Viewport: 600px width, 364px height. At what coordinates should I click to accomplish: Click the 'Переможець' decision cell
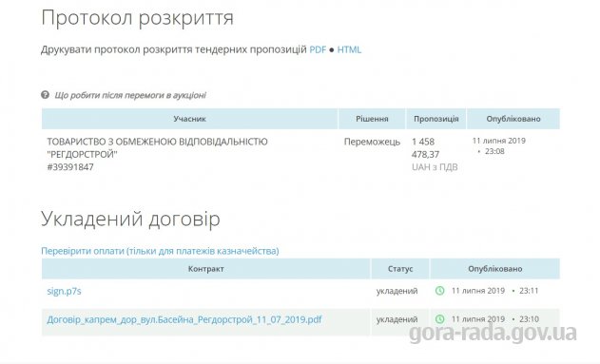[372, 142]
